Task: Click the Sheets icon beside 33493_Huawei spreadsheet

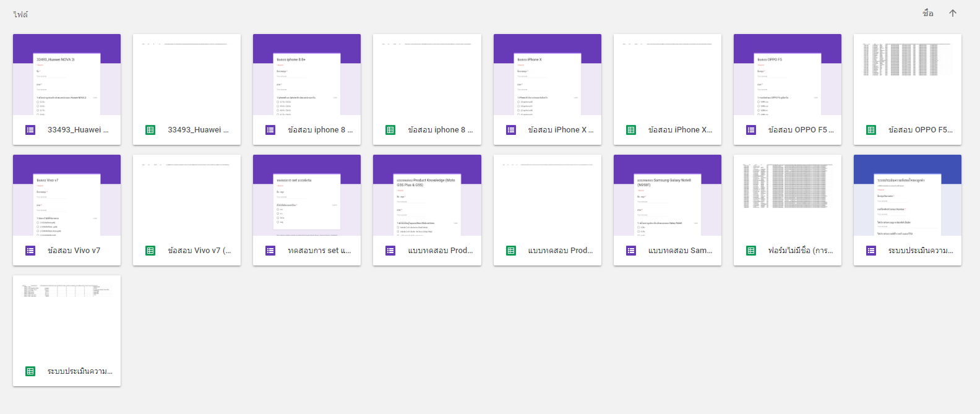Action: 150,130
